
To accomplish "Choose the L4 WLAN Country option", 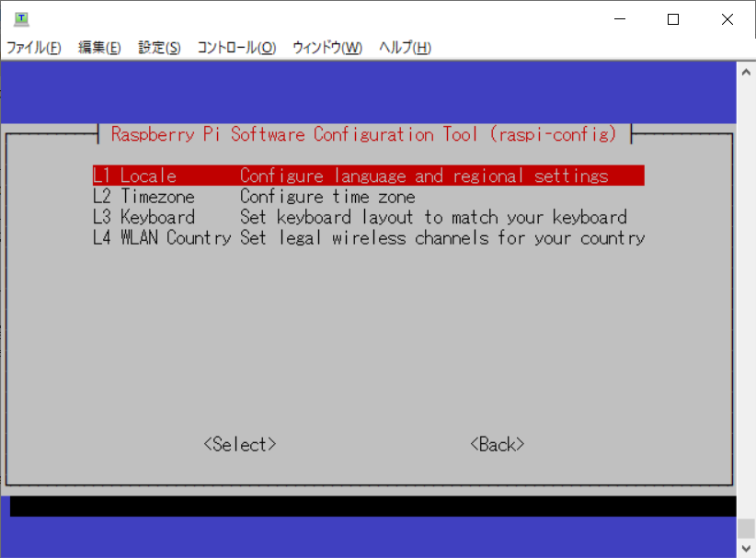I will 369,238.
